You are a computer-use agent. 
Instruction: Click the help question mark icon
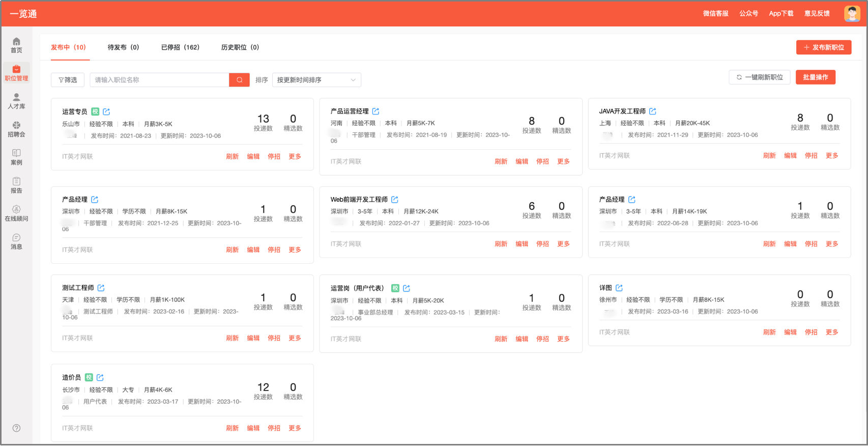tap(16, 428)
